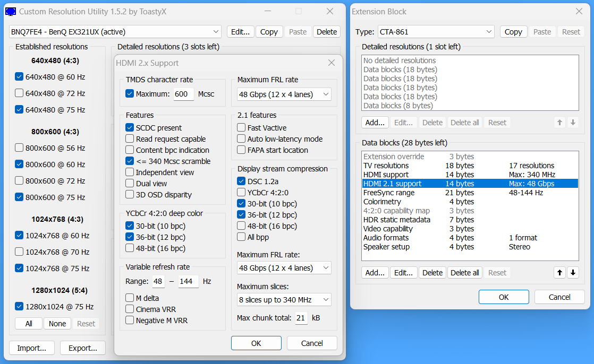Open the Maximum slices dropdown

284,300
